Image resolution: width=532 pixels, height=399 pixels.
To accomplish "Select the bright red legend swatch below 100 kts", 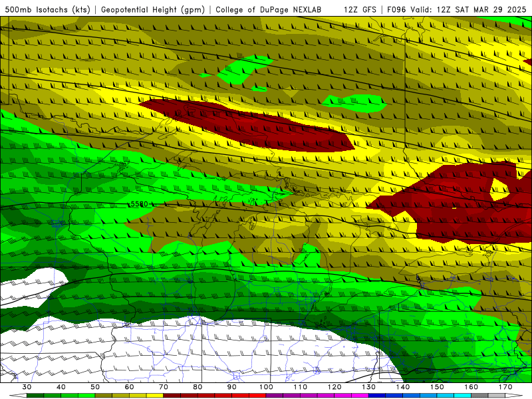I will pyautogui.click(x=257, y=396).
